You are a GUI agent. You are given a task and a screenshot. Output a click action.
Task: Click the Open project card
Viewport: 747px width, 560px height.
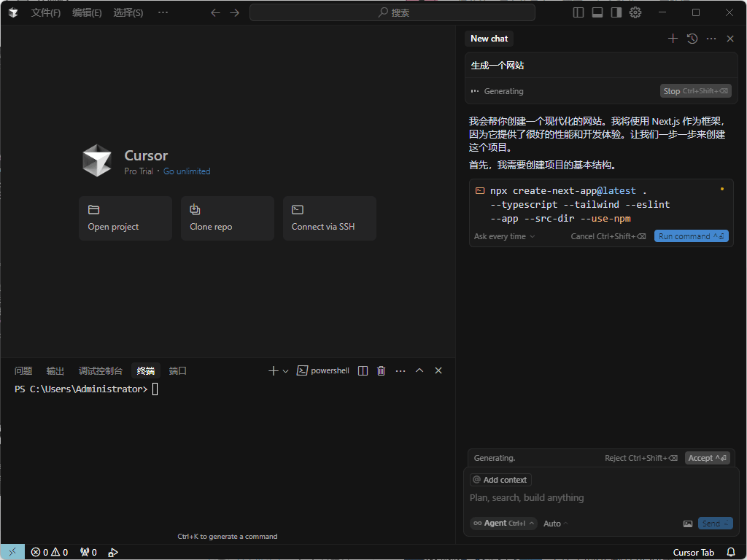pyautogui.click(x=125, y=218)
